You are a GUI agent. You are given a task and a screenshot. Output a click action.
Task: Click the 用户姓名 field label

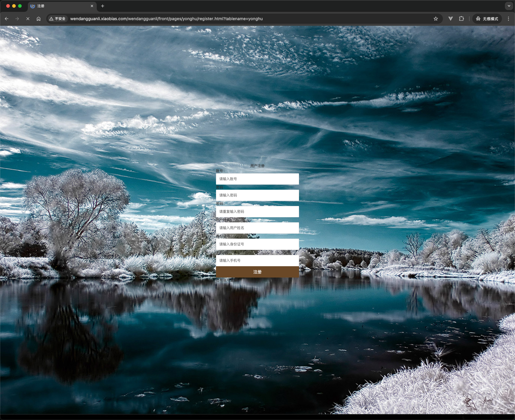pyautogui.click(x=223, y=220)
